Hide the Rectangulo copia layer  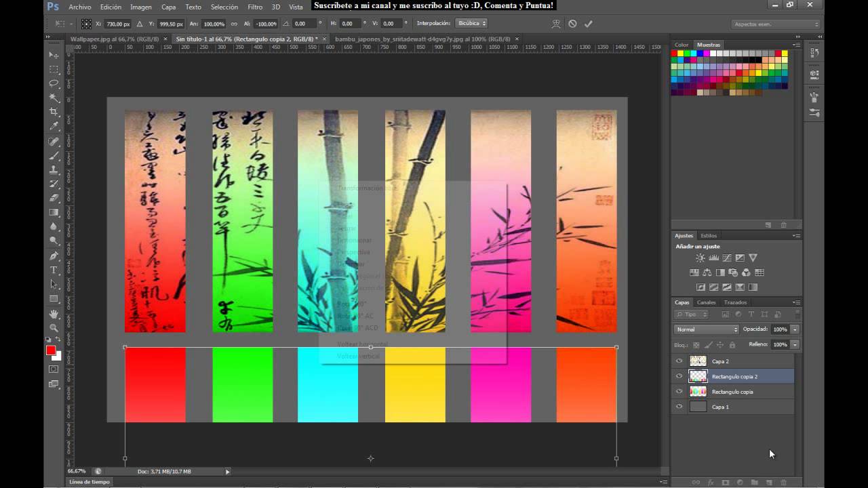click(679, 392)
